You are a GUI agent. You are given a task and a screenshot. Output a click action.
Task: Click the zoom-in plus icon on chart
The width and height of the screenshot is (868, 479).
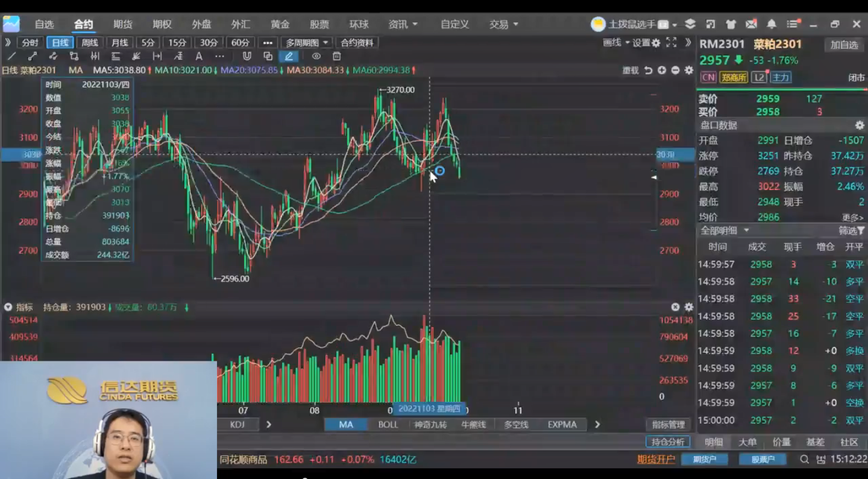[x=662, y=71]
